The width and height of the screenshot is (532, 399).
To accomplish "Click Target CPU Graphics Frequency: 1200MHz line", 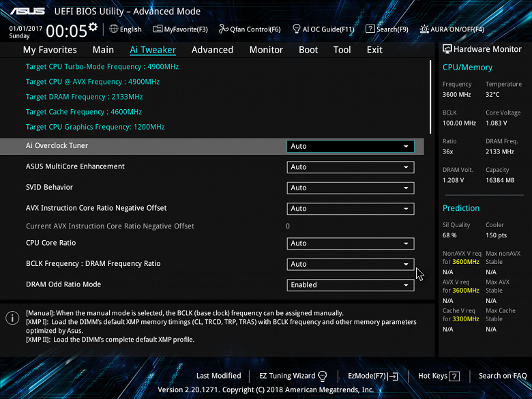I will [x=95, y=127].
